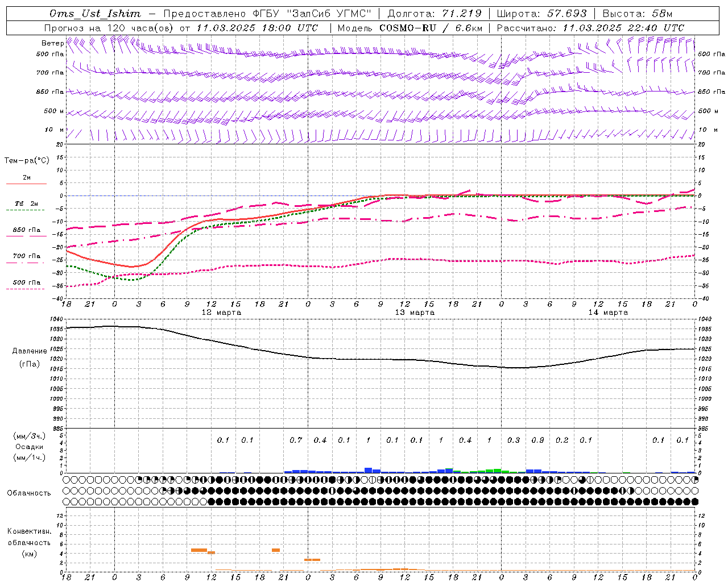Click the Прогноз на 120 часа(ов) text
The width and height of the screenshot is (728, 582).
click(109, 28)
